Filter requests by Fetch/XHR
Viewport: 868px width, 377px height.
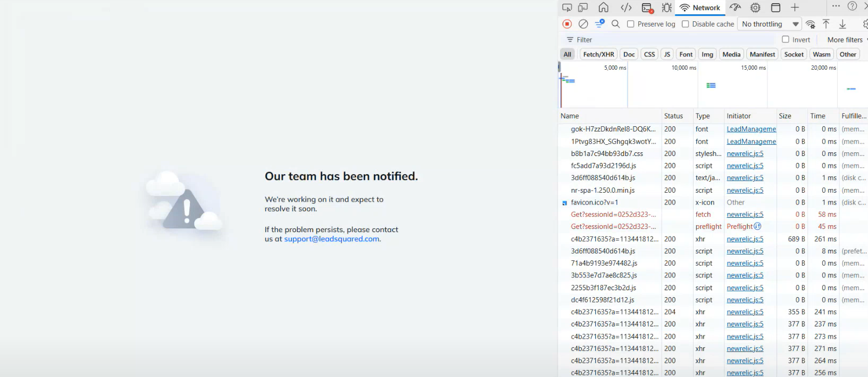tap(598, 54)
